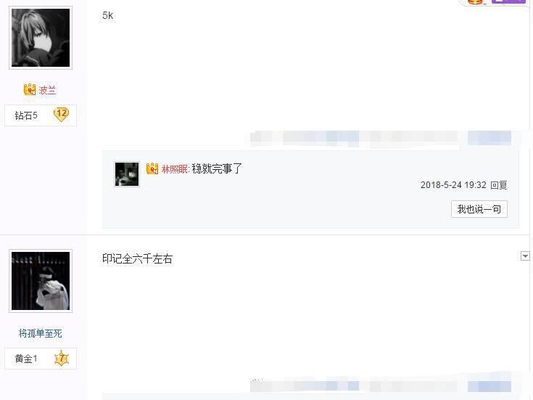Click the crown icon beside 波兰

pos(30,89)
